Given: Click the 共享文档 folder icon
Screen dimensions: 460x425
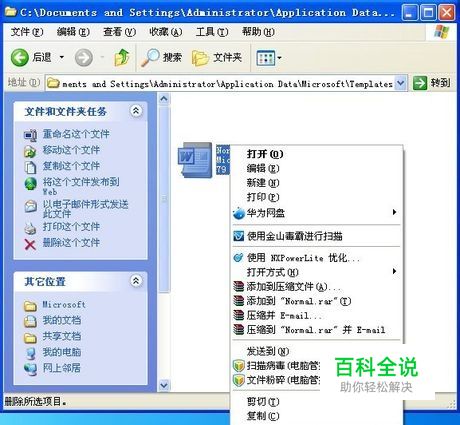Looking at the screenshot, I should tap(30, 337).
